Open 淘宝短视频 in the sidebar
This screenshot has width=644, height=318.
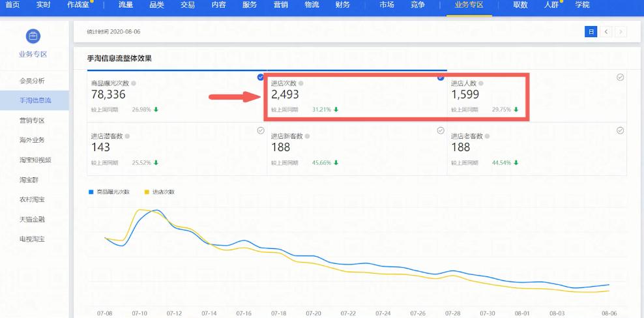[x=35, y=160]
